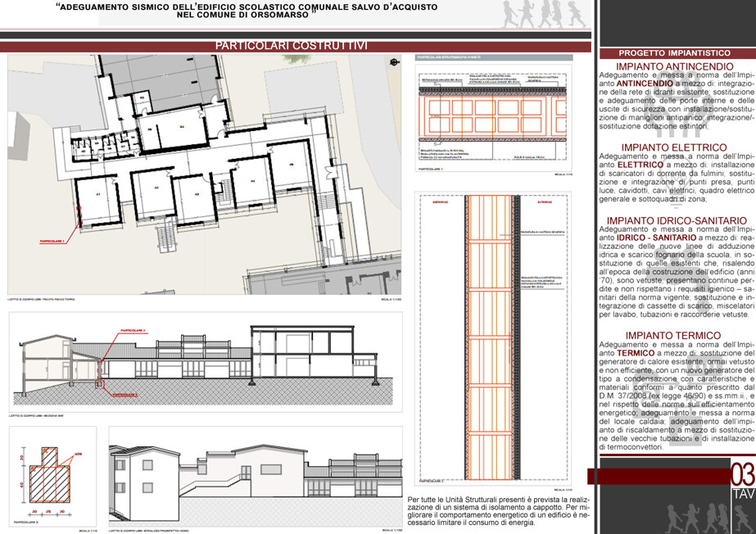Click the children silhouettes in top header

(544, 13)
